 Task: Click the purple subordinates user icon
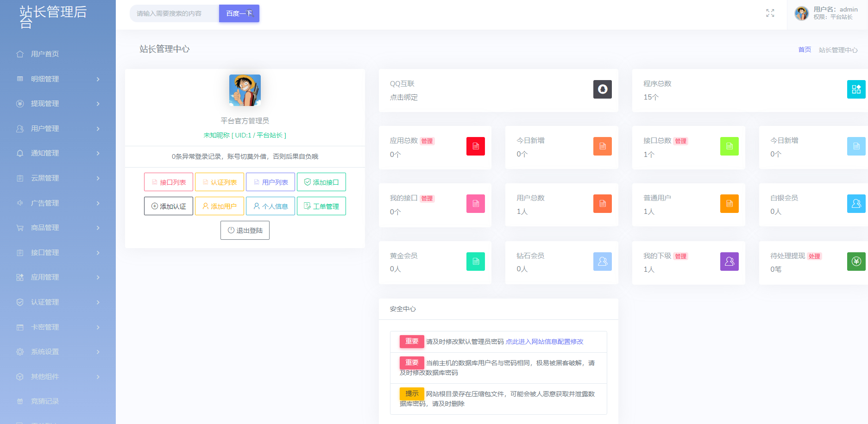729,262
